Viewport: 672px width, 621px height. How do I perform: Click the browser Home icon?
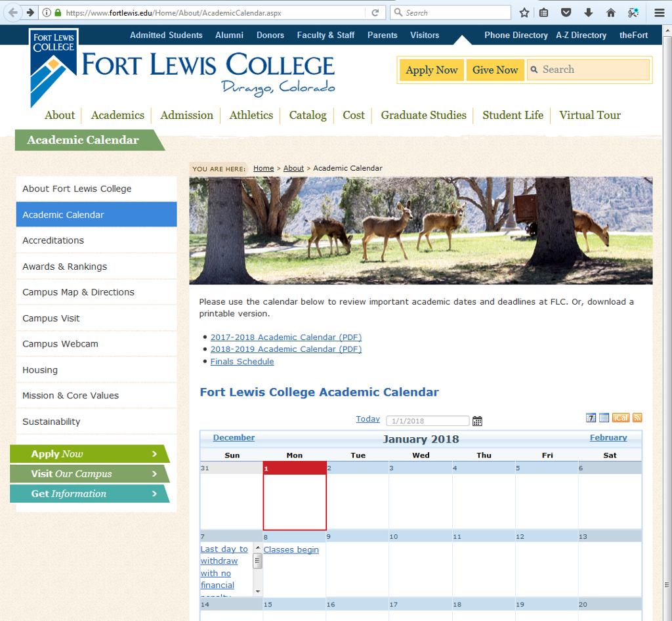tap(610, 12)
